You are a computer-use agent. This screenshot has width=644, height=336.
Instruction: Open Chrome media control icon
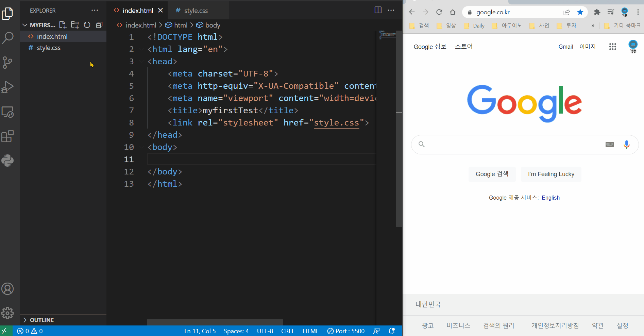pyautogui.click(x=611, y=12)
